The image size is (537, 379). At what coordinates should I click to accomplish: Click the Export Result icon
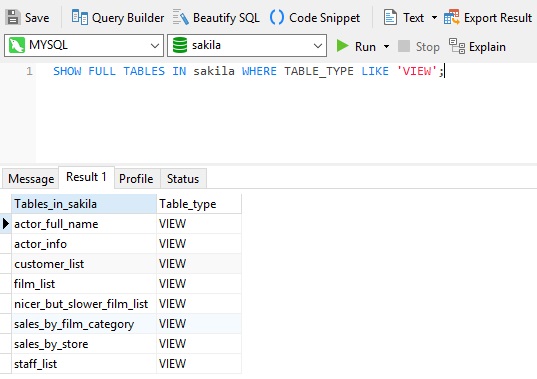pos(451,17)
